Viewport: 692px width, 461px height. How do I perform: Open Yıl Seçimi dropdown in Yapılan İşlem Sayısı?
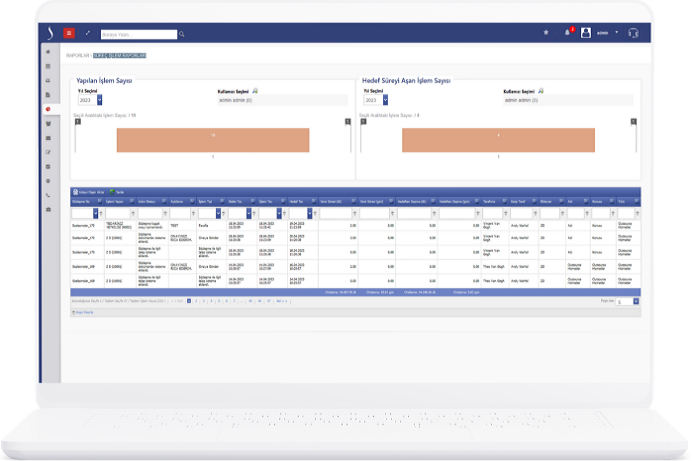pyautogui.click(x=99, y=100)
